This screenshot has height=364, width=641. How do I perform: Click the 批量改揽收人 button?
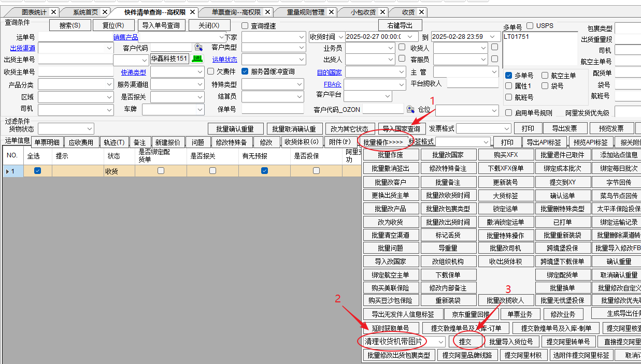point(505,300)
